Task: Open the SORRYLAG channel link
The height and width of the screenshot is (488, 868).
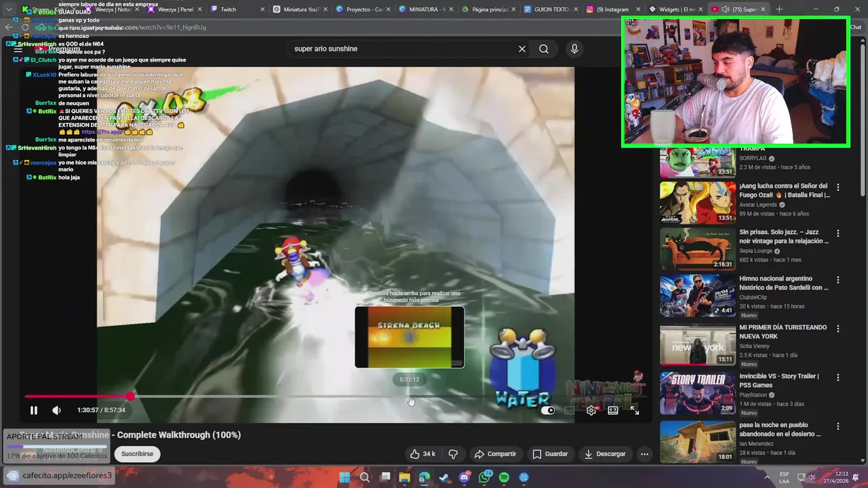Action: click(752, 158)
